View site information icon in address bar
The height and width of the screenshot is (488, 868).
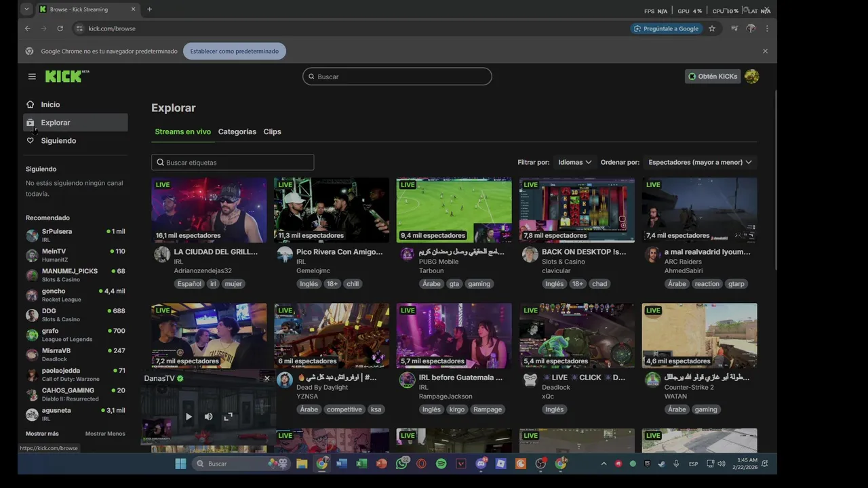pyautogui.click(x=79, y=28)
